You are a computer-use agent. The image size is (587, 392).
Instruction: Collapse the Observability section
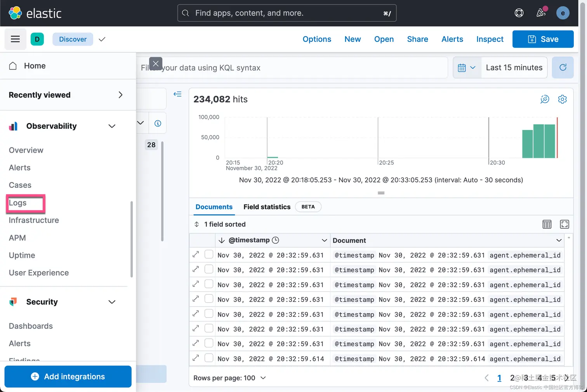[112, 126]
